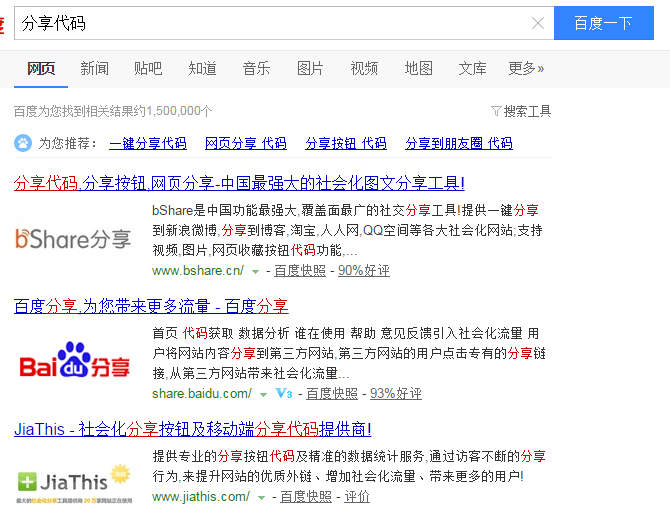Open the 分享到朋友圈 代码 suggestion
This screenshot has width=670, height=528.
(459, 143)
